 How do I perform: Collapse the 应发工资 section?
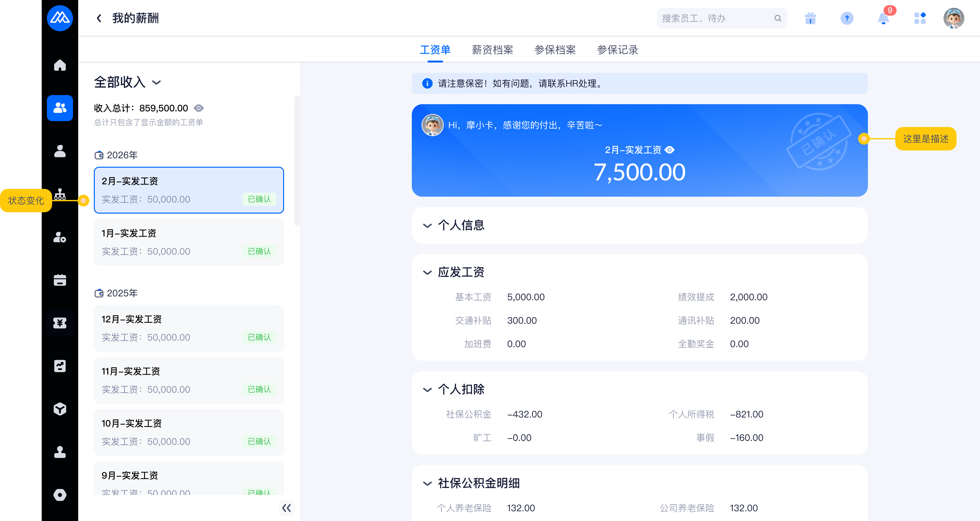(x=427, y=273)
